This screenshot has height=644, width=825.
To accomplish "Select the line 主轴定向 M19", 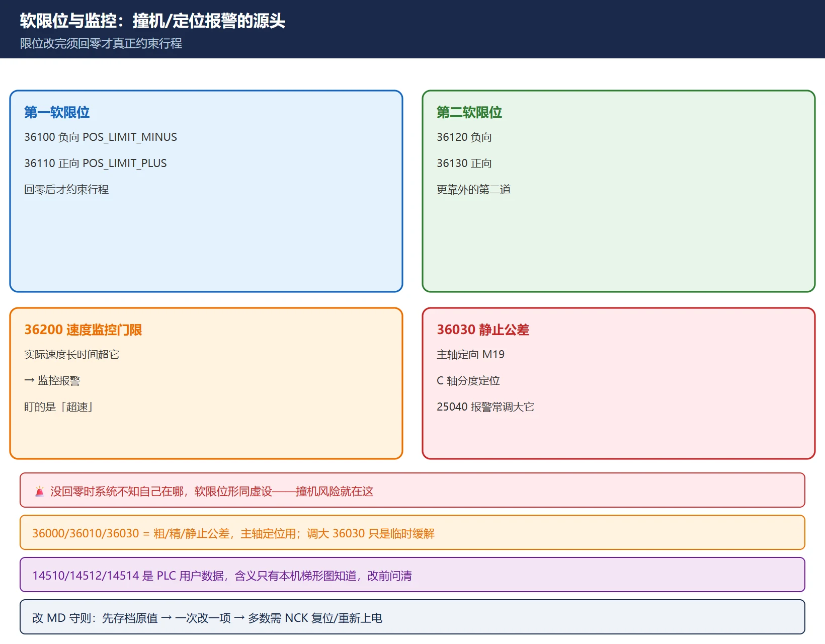I will coord(470,355).
